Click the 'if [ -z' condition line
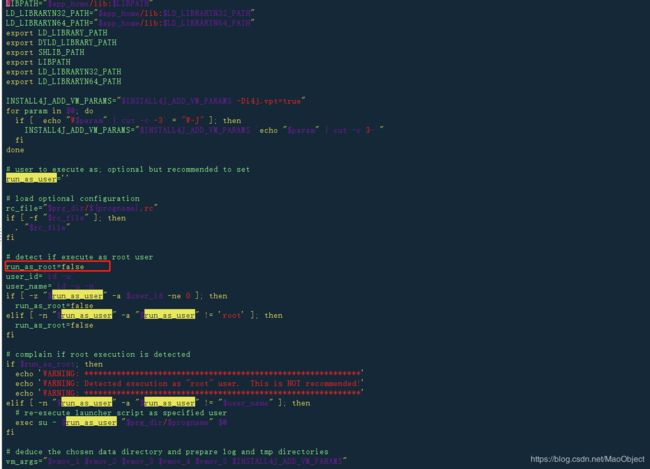The image size is (650, 469). 116,296
